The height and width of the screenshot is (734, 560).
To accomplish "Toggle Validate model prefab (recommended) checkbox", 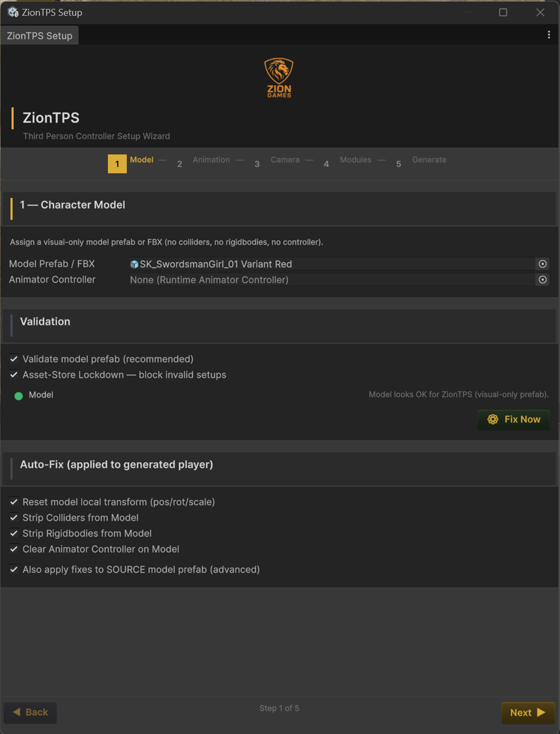I will (x=14, y=359).
